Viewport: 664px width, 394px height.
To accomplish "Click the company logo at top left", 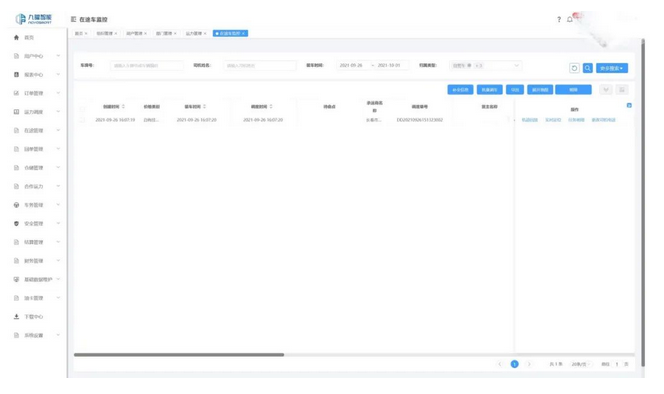I will 33,19.
